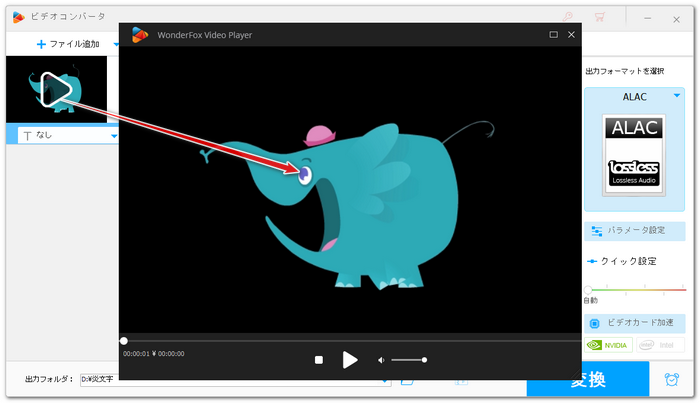Click the stop button in player
The width and height of the screenshot is (700, 403).
[x=318, y=360]
